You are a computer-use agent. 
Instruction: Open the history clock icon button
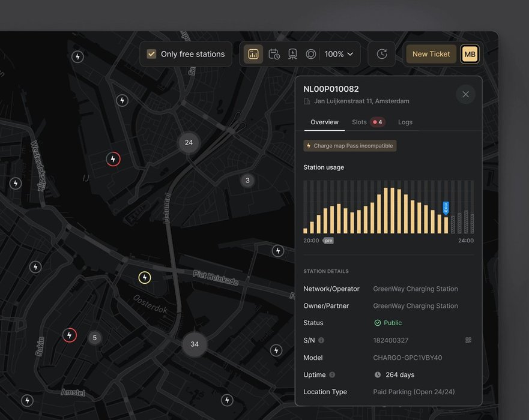point(382,54)
